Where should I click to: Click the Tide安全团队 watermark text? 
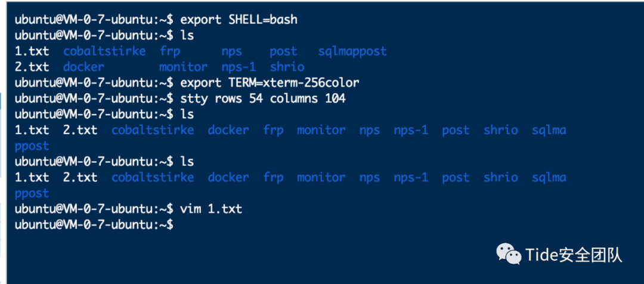click(x=574, y=255)
